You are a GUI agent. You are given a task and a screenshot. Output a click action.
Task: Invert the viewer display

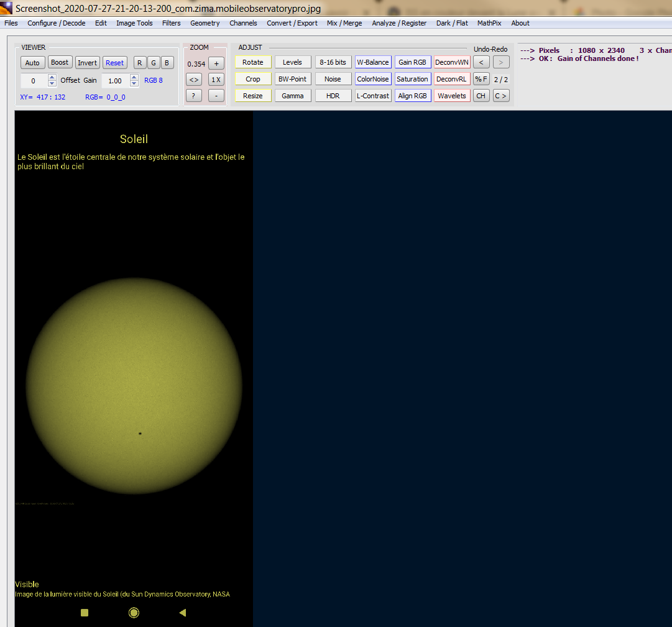(88, 63)
